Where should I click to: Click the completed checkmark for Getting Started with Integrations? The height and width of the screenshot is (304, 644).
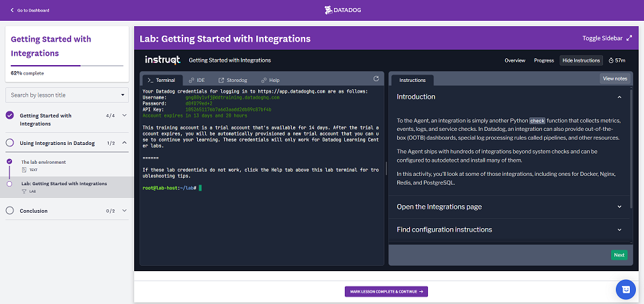(x=10, y=115)
